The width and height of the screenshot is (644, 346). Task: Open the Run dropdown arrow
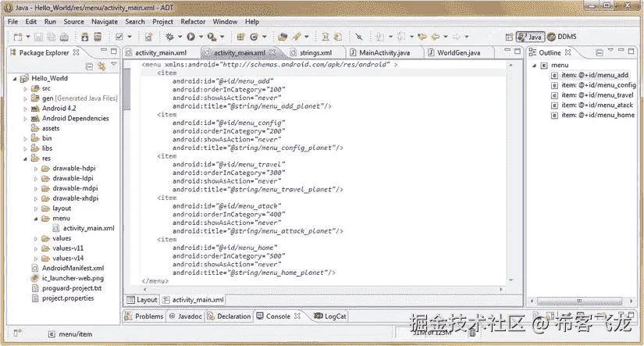pyautogui.click(x=201, y=37)
